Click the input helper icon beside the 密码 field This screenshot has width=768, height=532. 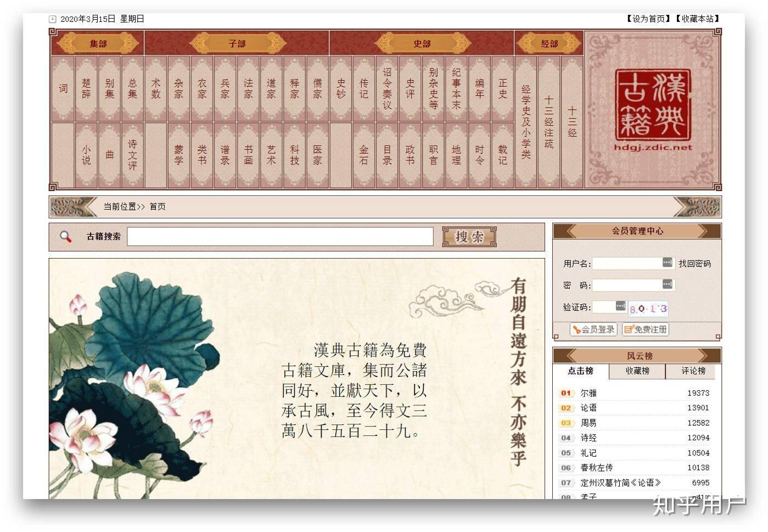click(x=668, y=284)
